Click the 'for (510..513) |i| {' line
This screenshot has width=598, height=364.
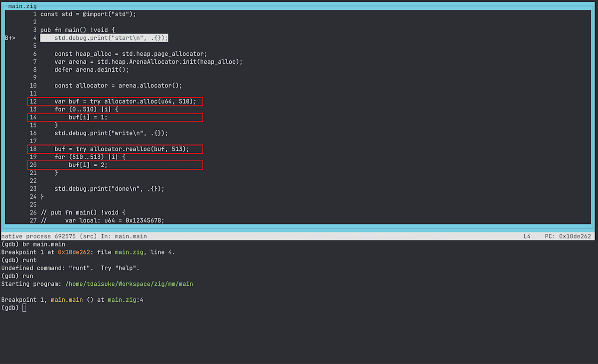(x=90, y=157)
